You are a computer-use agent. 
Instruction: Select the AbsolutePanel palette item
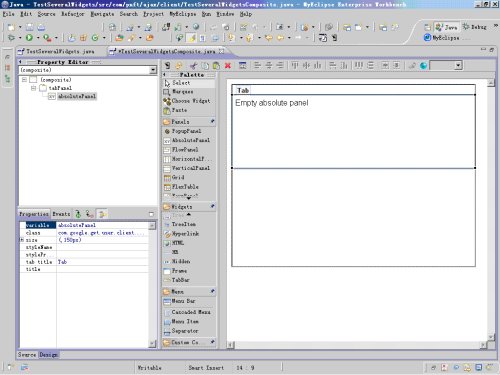187,140
